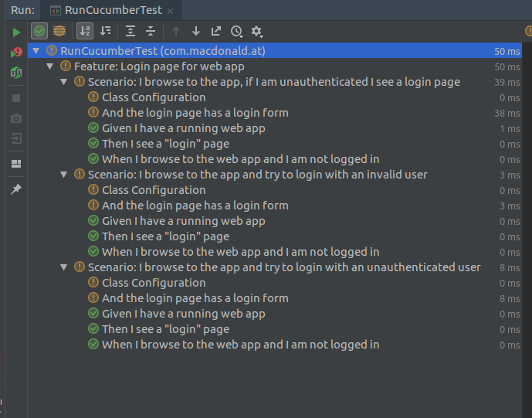Select the root RunCucumberTest (com.macdonald.at) node

[162, 51]
